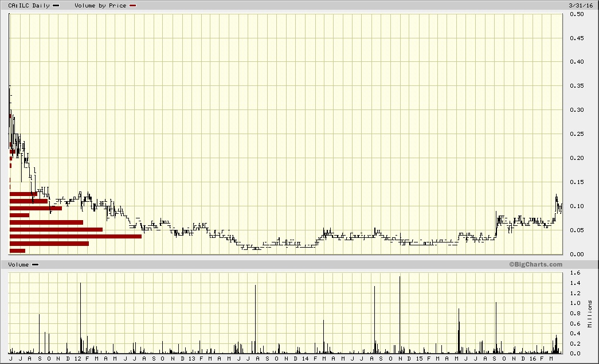
Task: Click the 0.00 price axis label
Action: [576, 254]
